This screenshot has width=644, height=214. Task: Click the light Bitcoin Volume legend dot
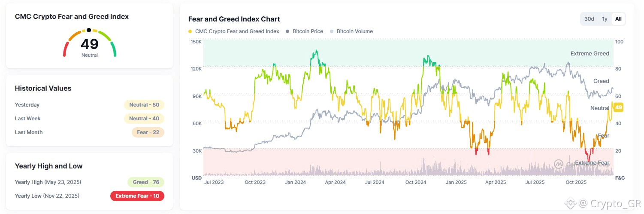point(332,31)
